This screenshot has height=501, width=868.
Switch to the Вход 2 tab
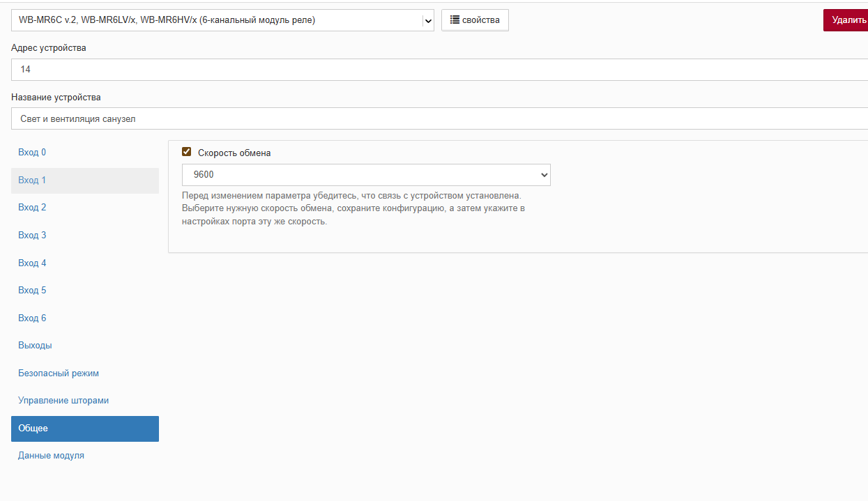point(32,208)
